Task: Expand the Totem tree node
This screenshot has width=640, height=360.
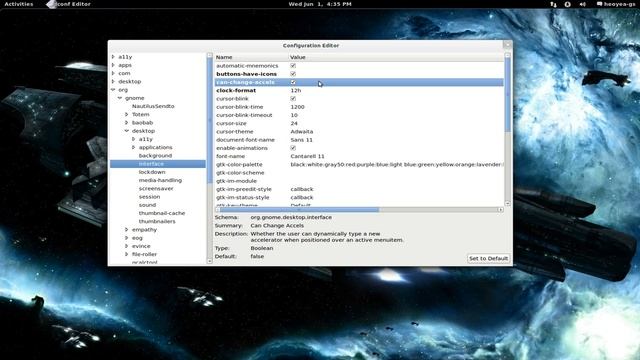Action: [127, 114]
